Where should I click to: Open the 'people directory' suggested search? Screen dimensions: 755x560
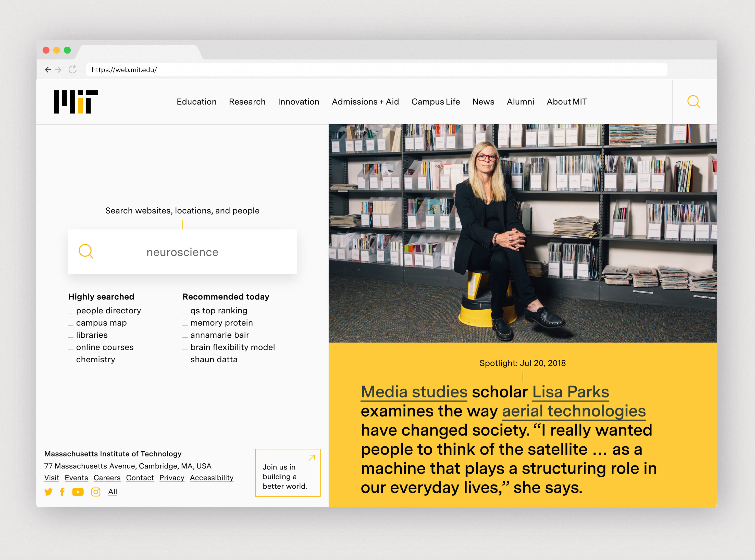pyautogui.click(x=108, y=311)
